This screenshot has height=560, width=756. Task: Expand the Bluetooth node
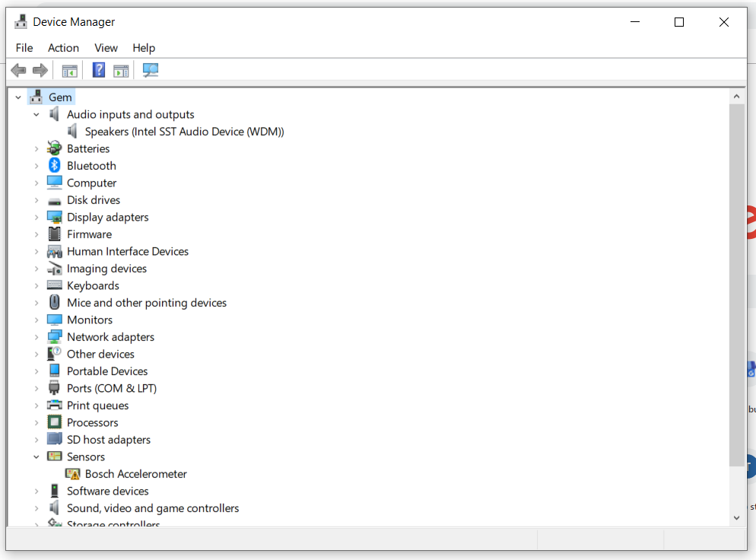pos(37,166)
